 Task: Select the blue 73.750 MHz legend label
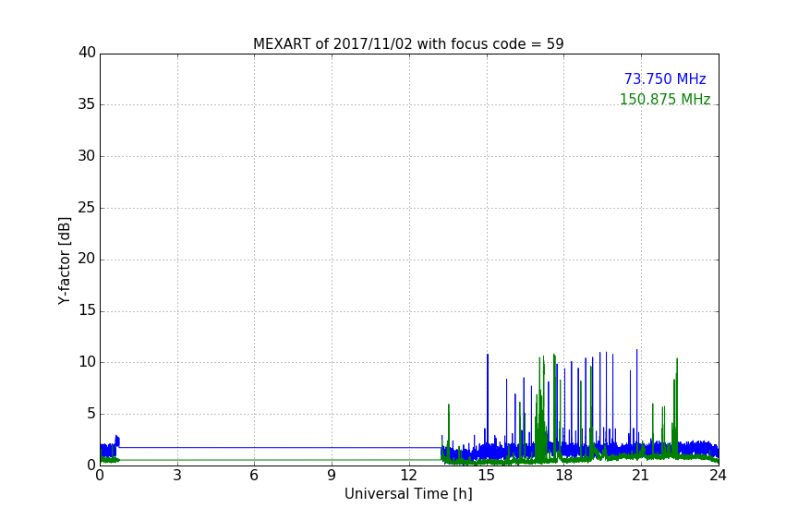click(665, 79)
